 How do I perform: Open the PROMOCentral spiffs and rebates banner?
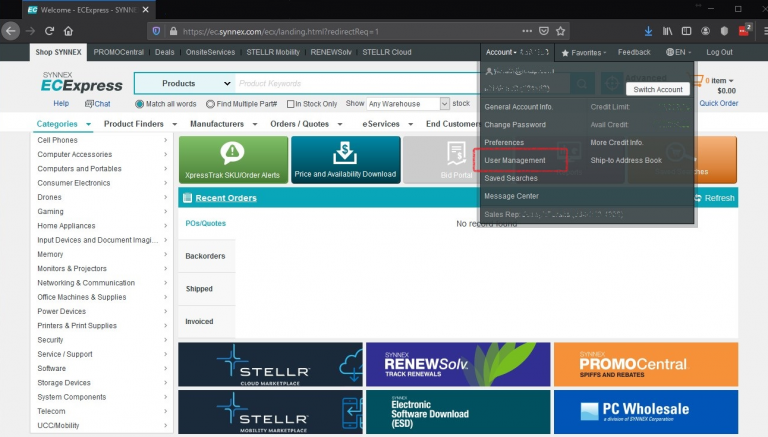646,364
